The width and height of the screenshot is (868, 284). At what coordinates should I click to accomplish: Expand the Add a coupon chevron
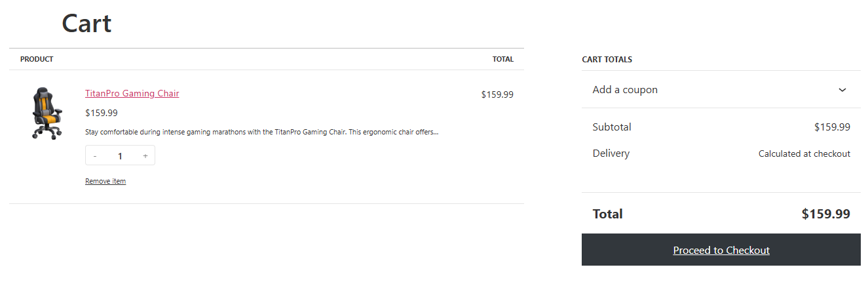coord(842,90)
